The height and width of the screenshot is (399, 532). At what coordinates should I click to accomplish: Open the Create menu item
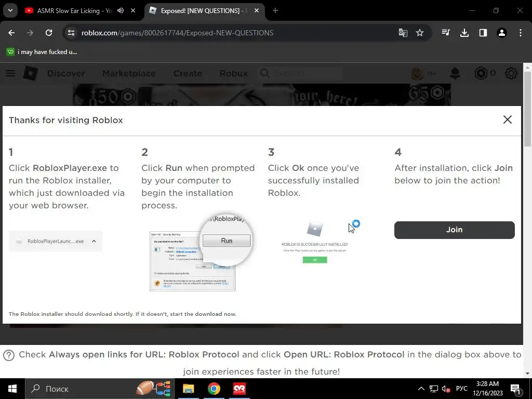(x=188, y=73)
